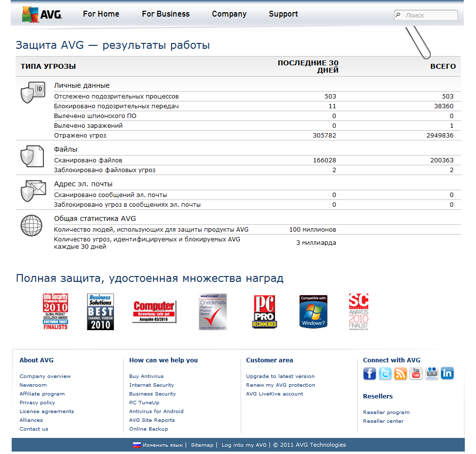
Task: Open the Online Backup link
Action: pos(149,429)
